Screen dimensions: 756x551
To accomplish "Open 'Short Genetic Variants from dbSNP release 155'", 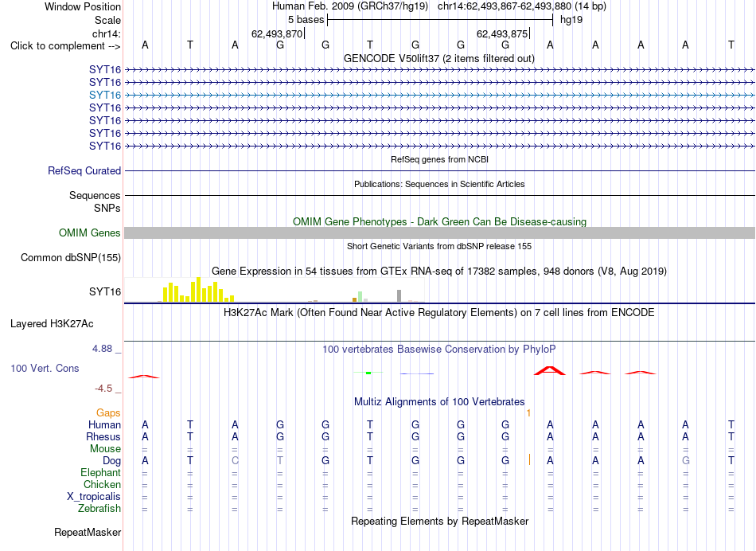I will (439, 246).
